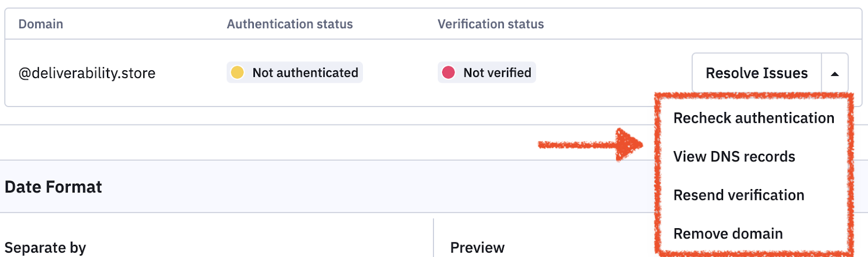This screenshot has height=257, width=868.
Task: Click the Date Format section heading
Action: (53, 187)
